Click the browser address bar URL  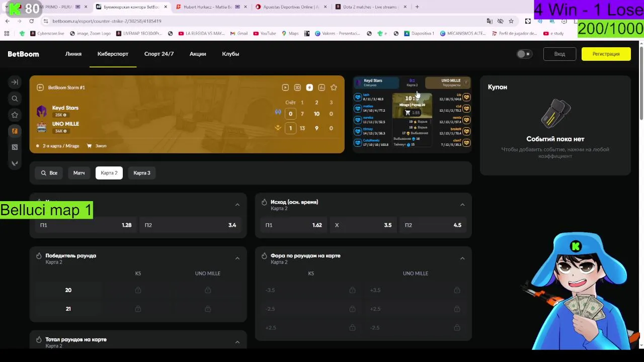[x=107, y=21]
